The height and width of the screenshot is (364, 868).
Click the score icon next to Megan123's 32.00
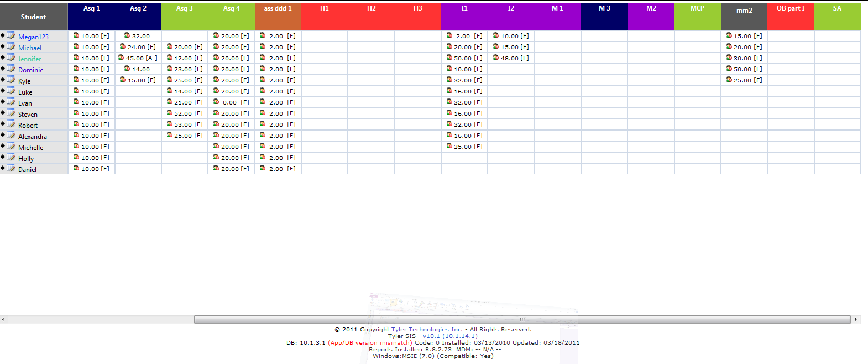pos(127,35)
